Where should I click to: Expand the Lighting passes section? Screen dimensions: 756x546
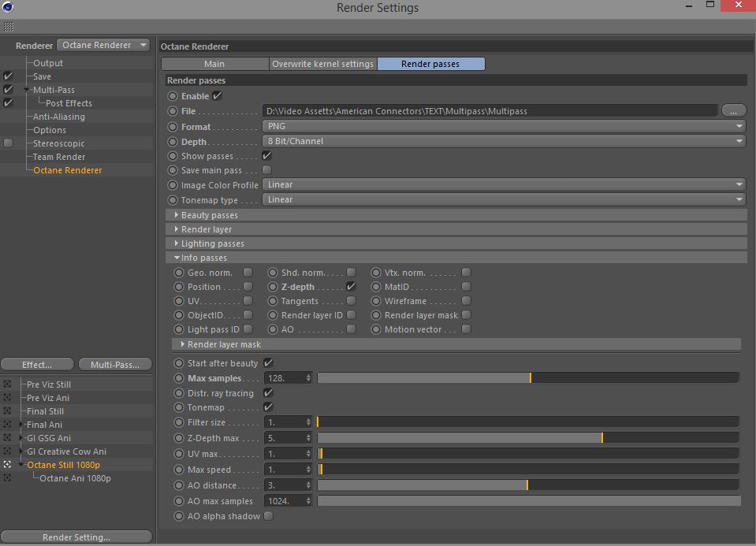(x=177, y=243)
